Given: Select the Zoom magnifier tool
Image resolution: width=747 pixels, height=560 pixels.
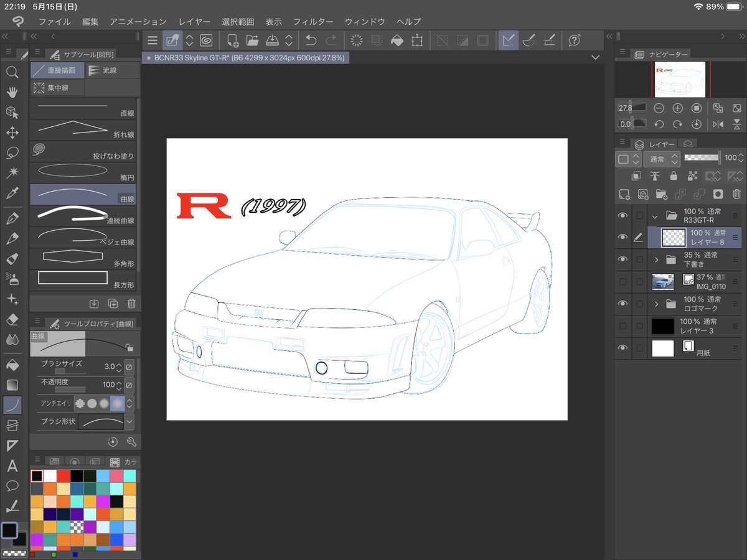Looking at the screenshot, I should [x=12, y=72].
